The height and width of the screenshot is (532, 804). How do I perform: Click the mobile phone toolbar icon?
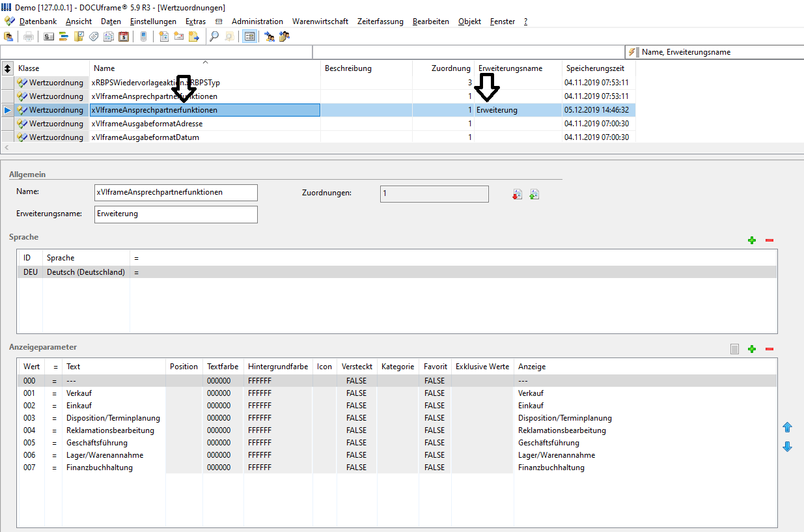tap(143, 36)
